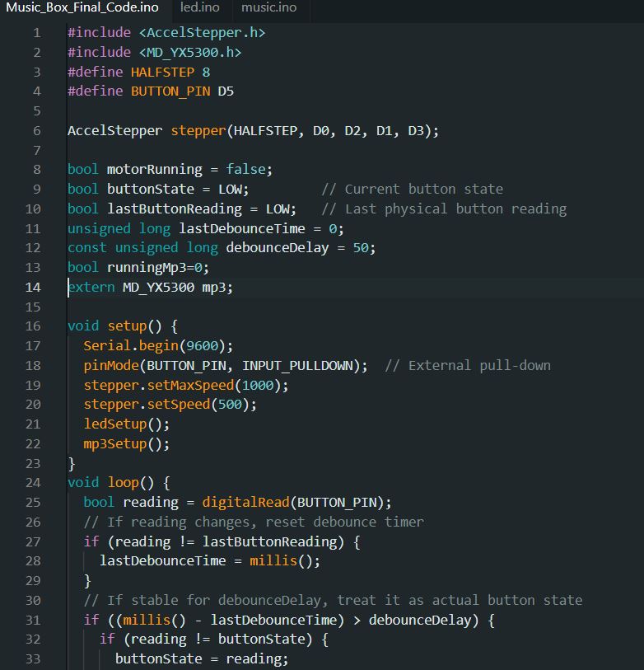The height and width of the screenshot is (670, 644).
Task: Click line number 1 in gutter
Action: click(x=37, y=33)
